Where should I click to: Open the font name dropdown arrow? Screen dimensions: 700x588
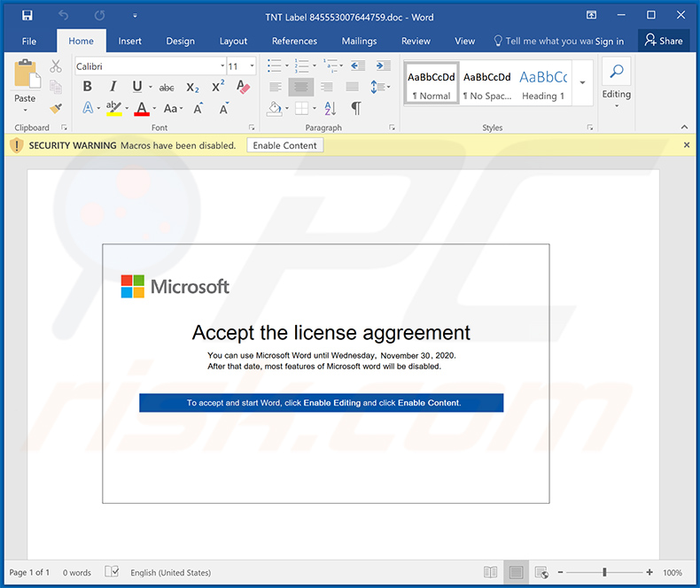[x=222, y=66]
